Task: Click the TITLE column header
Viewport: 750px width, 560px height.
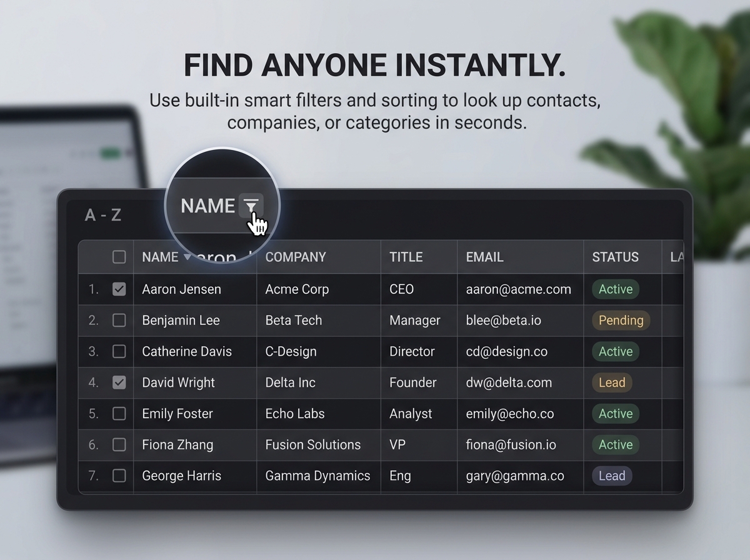Action: (x=406, y=257)
